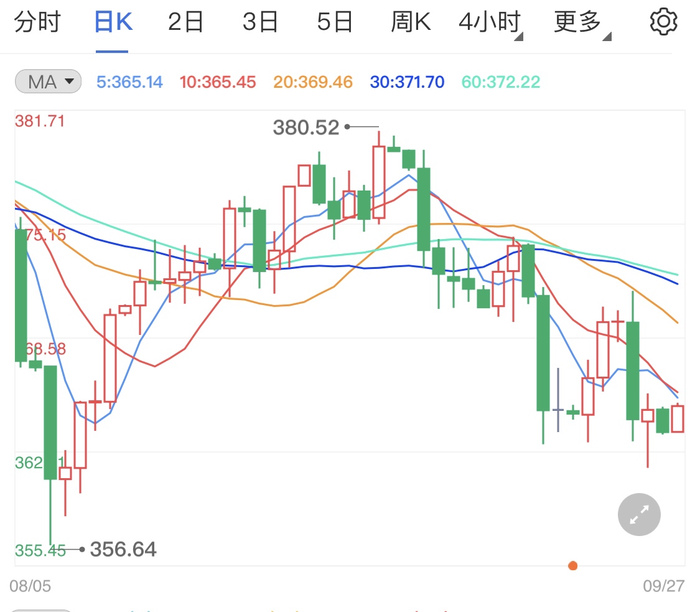Click the low price label 356.64
Viewport: 700px width, 612px height.
(123, 549)
